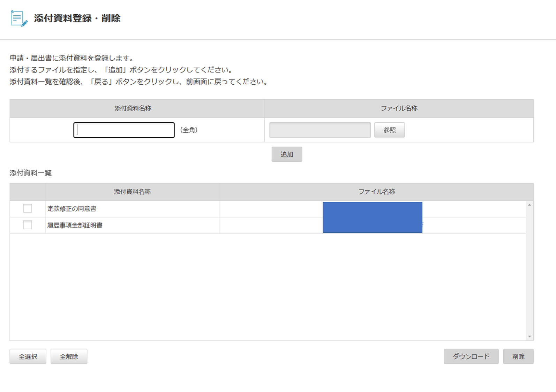Focus the 添付資料名称 text input field
This screenshot has height=392, width=556.
pos(124,130)
